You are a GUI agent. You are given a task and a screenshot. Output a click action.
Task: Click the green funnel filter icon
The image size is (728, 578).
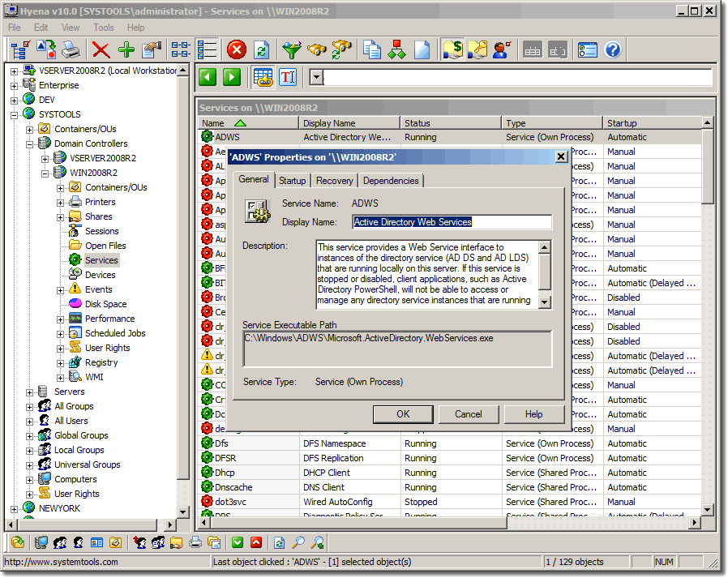pos(291,50)
